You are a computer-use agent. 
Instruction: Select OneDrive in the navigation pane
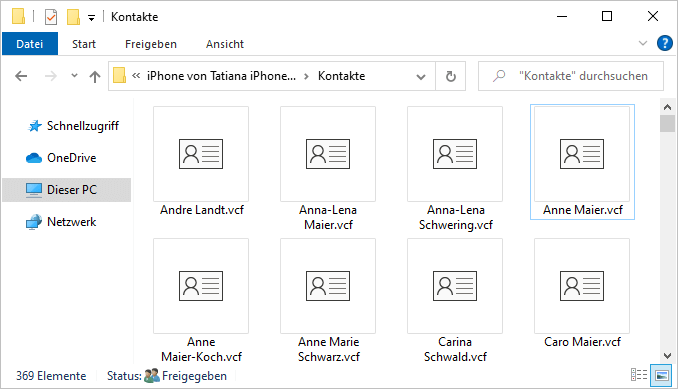pos(61,158)
